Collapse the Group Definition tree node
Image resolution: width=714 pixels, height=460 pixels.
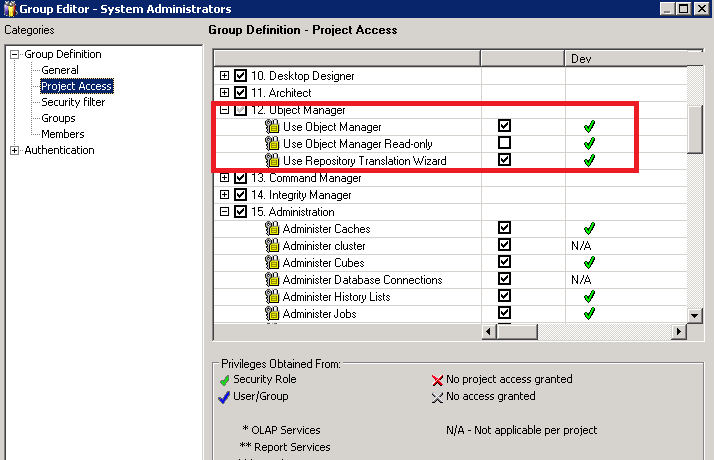15,54
